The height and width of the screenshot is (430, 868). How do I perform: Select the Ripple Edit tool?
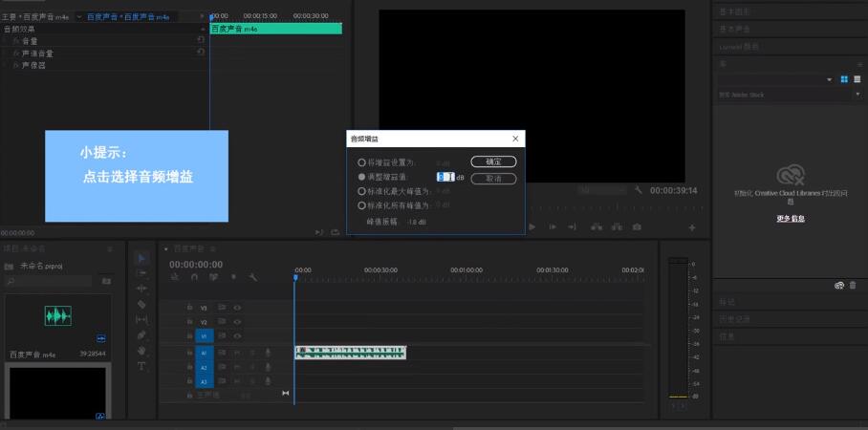[x=141, y=289]
